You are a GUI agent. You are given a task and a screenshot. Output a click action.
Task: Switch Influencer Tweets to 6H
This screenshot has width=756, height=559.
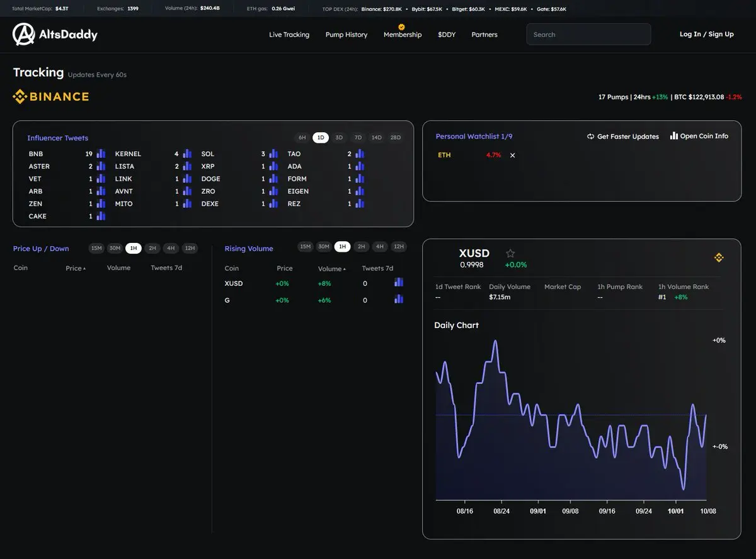click(302, 138)
